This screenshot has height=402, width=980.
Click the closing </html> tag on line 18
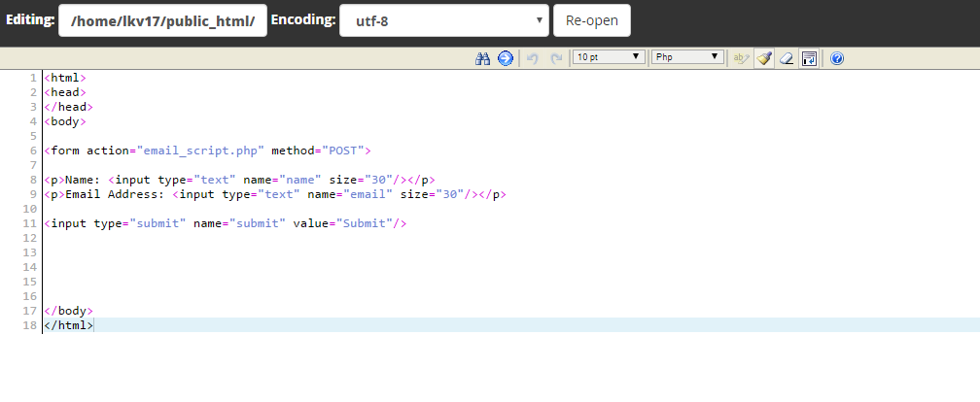69,325
